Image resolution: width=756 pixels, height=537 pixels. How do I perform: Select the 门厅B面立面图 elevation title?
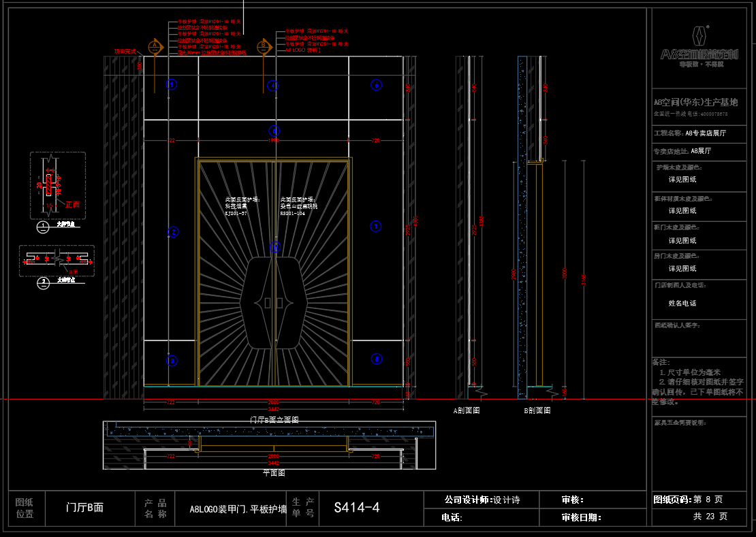point(274,420)
